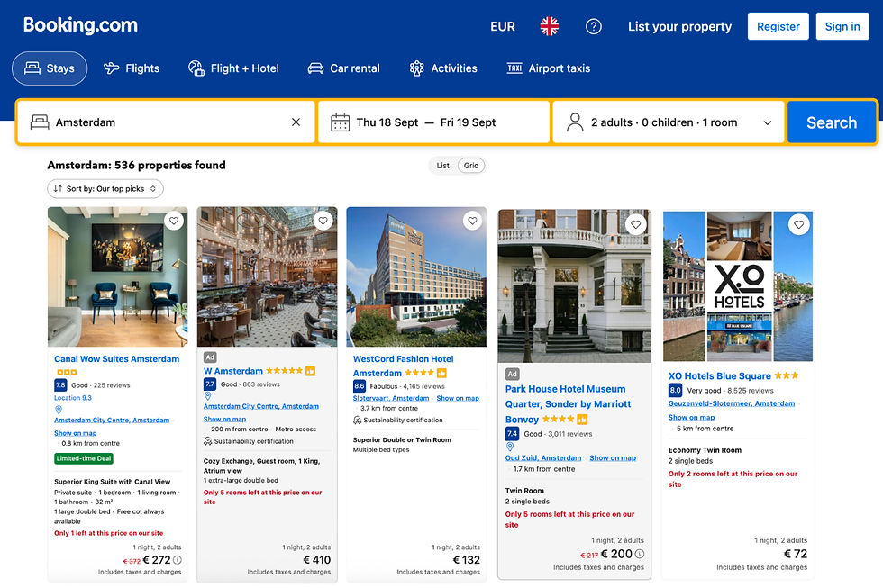Open Canal Wow Suites Amsterdam title link

pyautogui.click(x=116, y=359)
